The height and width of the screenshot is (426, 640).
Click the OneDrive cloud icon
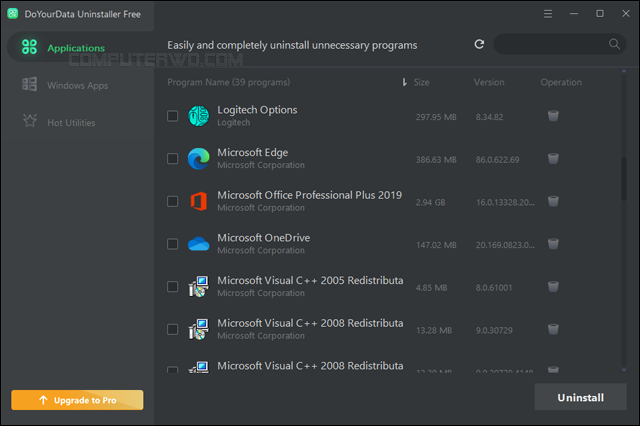[198, 244]
